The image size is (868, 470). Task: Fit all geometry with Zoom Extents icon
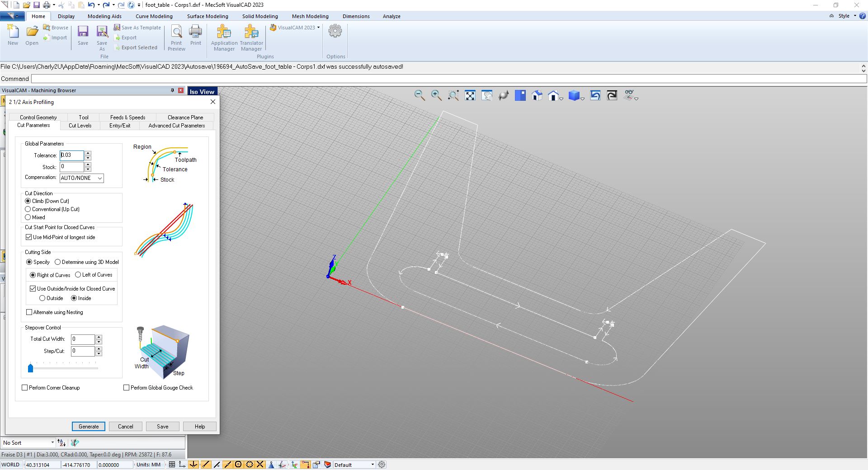click(x=470, y=95)
